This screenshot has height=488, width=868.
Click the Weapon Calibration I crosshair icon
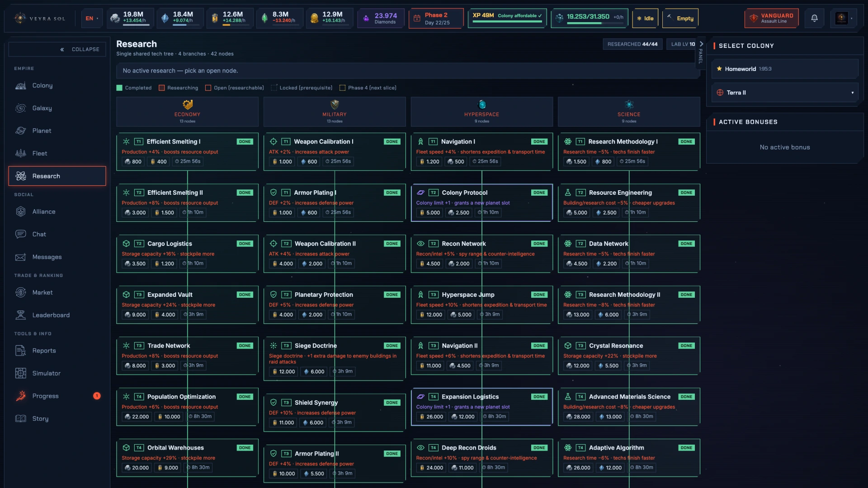pyautogui.click(x=274, y=142)
